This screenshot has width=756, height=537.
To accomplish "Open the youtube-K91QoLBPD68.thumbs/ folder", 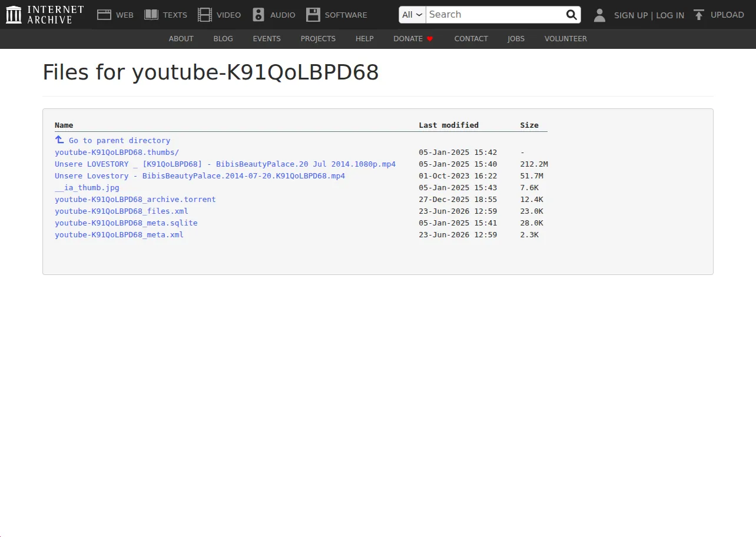I will (x=117, y=153).
